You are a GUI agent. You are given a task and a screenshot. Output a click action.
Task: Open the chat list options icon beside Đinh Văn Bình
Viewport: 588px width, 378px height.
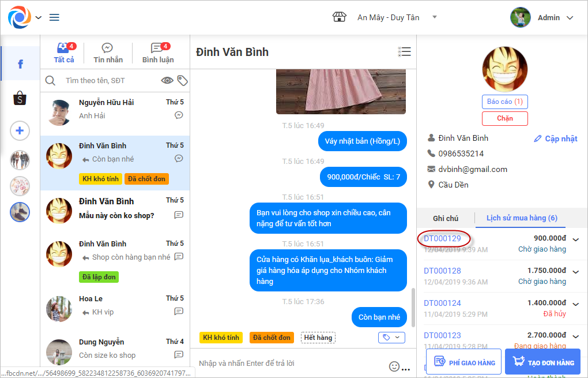(x=404, y=52)
